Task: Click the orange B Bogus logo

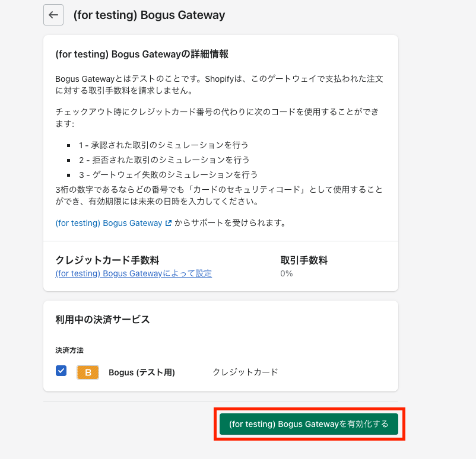Action: [x=88, y=372]
